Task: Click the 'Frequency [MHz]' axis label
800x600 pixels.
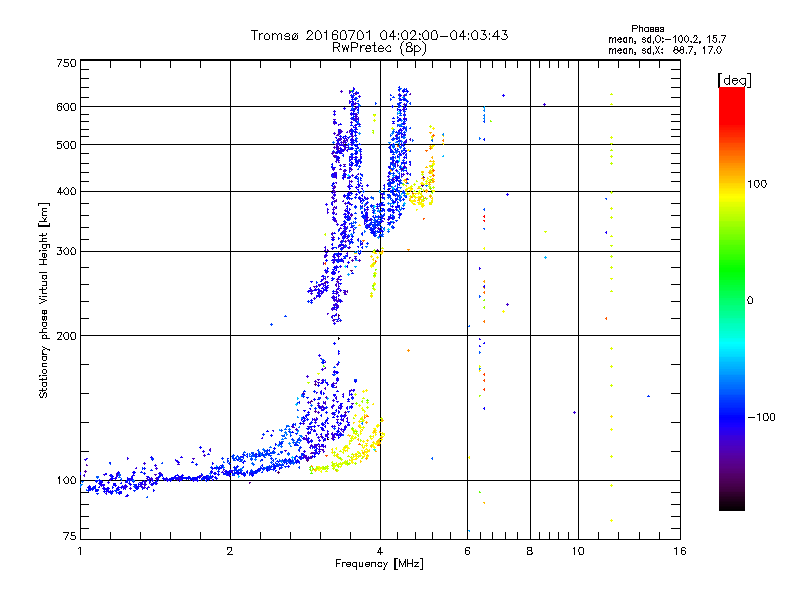Action: (x=379, y=564)
